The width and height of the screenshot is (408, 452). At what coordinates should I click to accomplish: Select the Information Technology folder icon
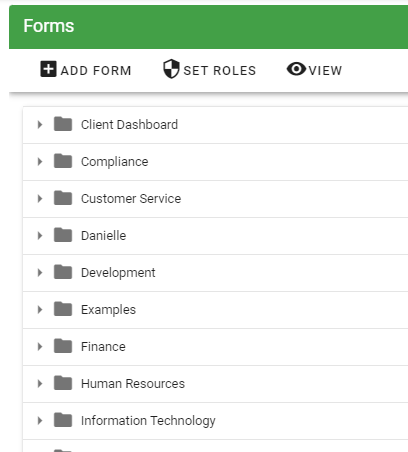[x=63, y=420]
